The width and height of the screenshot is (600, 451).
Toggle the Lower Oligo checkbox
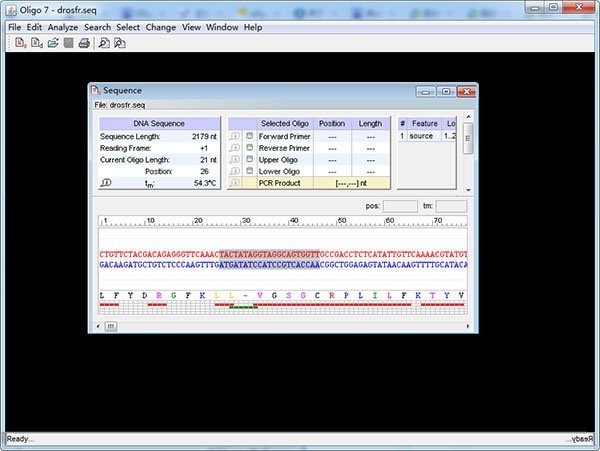pos(249,171)
